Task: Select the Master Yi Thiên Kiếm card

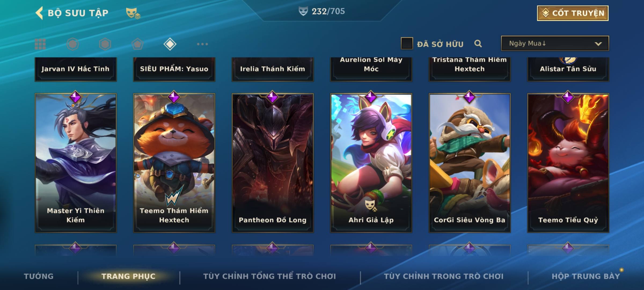Action: (76, 163)
